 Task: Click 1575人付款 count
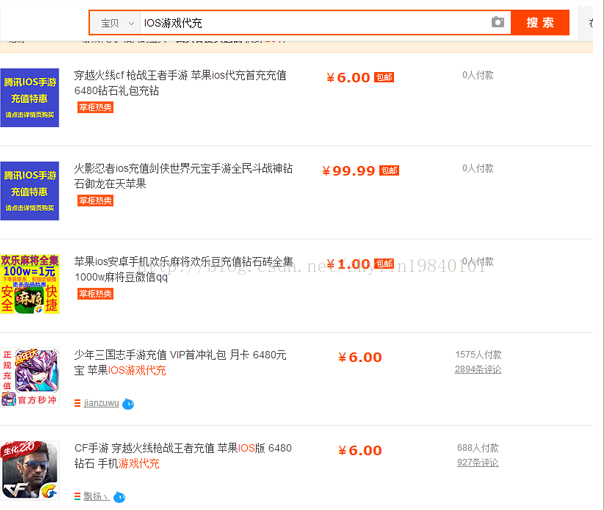[478, 354]
